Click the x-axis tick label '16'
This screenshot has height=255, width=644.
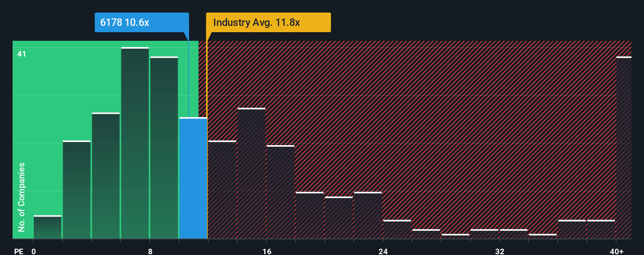[267, 251]
